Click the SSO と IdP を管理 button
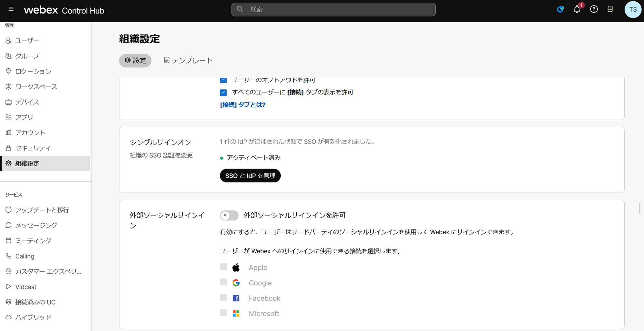This screenshot has height=331, width=644. 250,176
